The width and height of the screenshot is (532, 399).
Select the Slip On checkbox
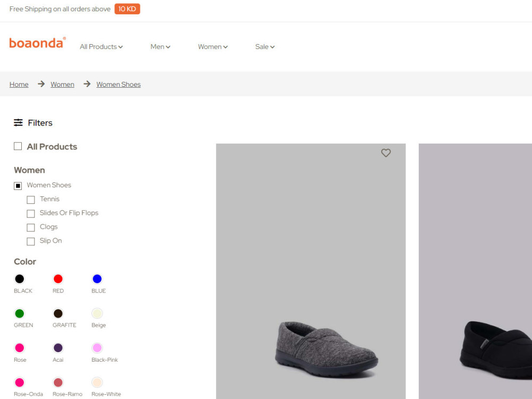[30, 241]
